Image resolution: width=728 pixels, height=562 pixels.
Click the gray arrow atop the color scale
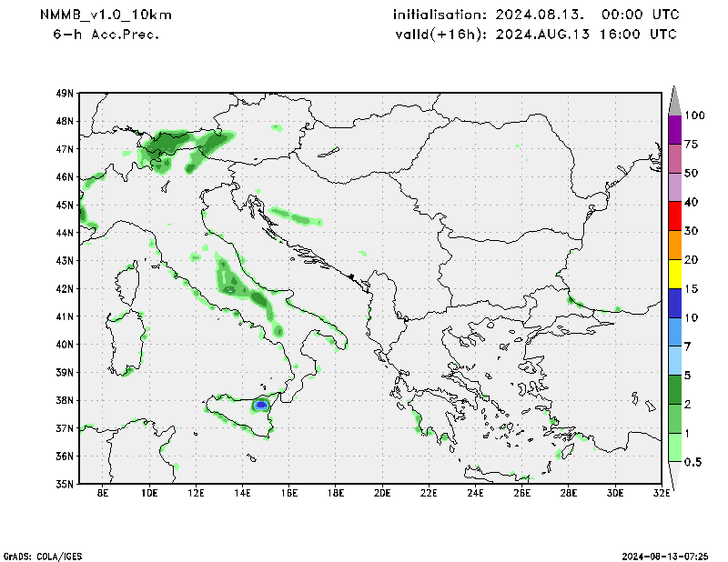pos(674,100)
